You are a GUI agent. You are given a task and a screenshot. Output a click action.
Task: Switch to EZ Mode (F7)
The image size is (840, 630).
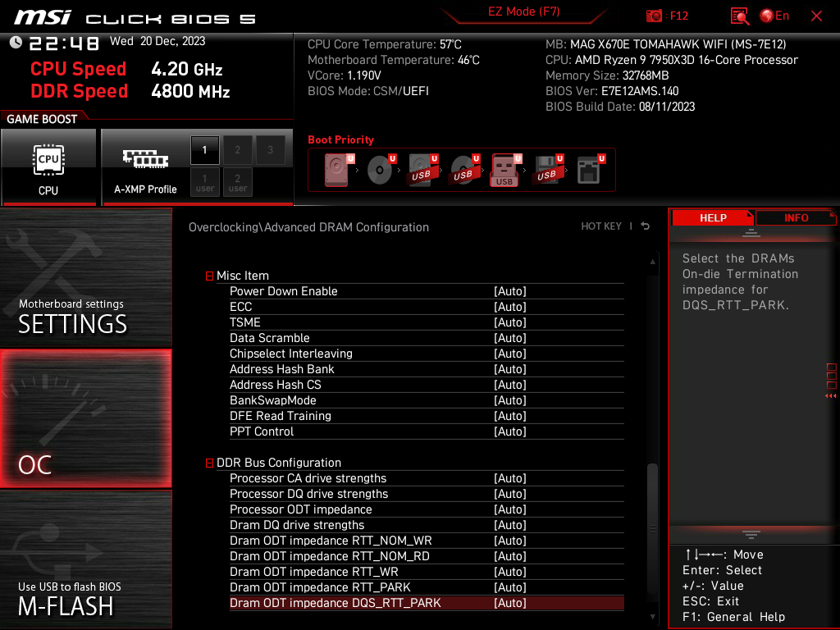(523, 11)
